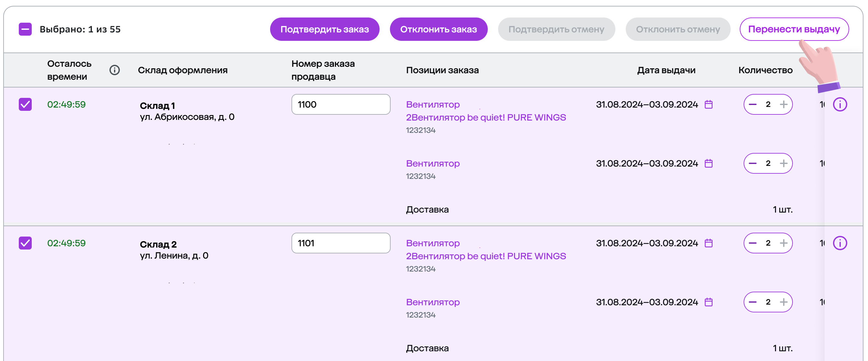The width and height of the screenshot is (868, 361).
Task: Click the Подтвердить заказ button
Action: point(325,29)
